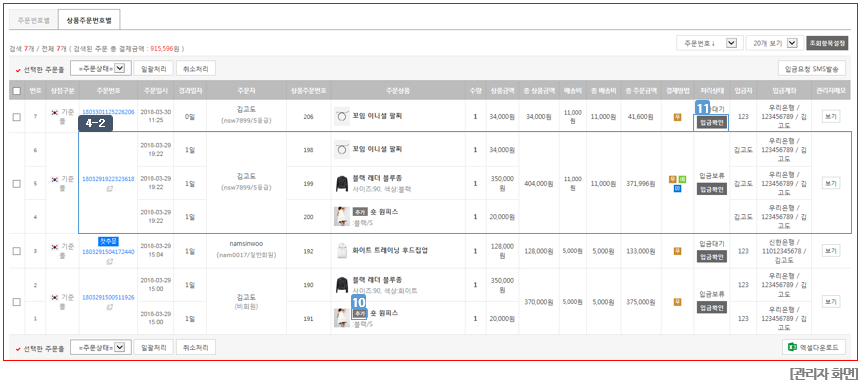The width and height of the screenshot is (860, 384).
Task: Click 보기 memo button in 41,600원 order row
Action: [x=830, y=116]
